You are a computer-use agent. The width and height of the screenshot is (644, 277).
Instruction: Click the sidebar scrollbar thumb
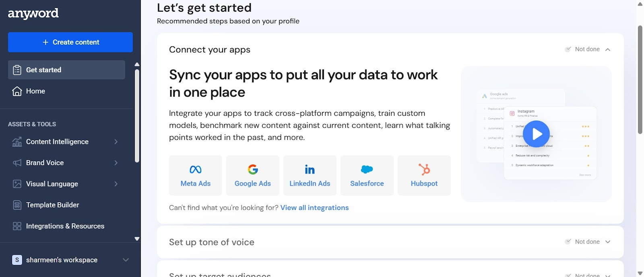pyautogui.click(x=137, y=116)
